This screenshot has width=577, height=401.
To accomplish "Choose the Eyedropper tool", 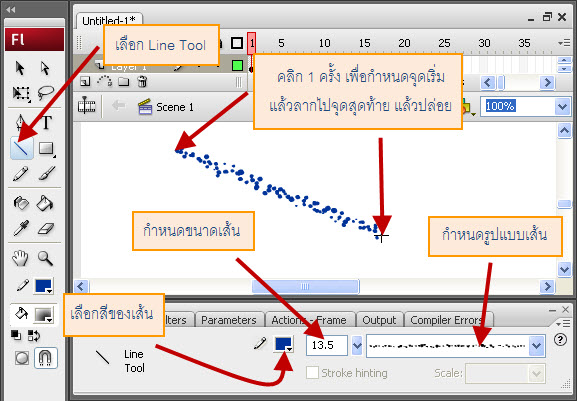I will point(21,228).
